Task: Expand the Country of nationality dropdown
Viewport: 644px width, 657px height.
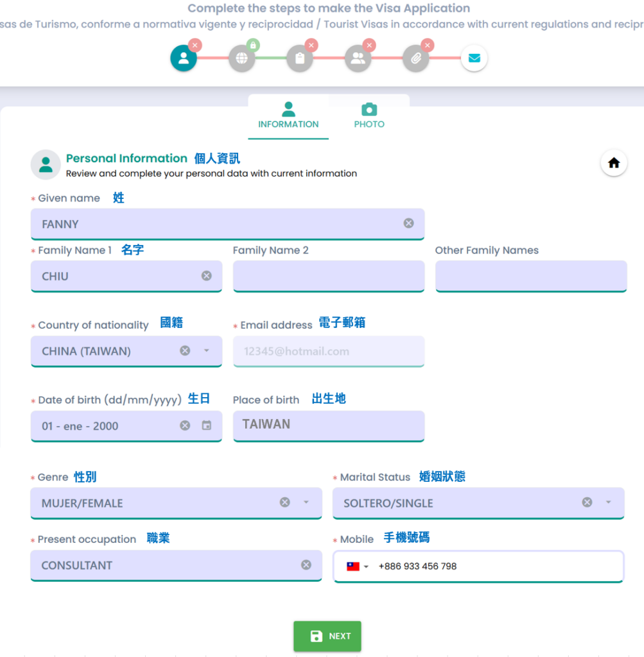Action: [x=207, y=351]
